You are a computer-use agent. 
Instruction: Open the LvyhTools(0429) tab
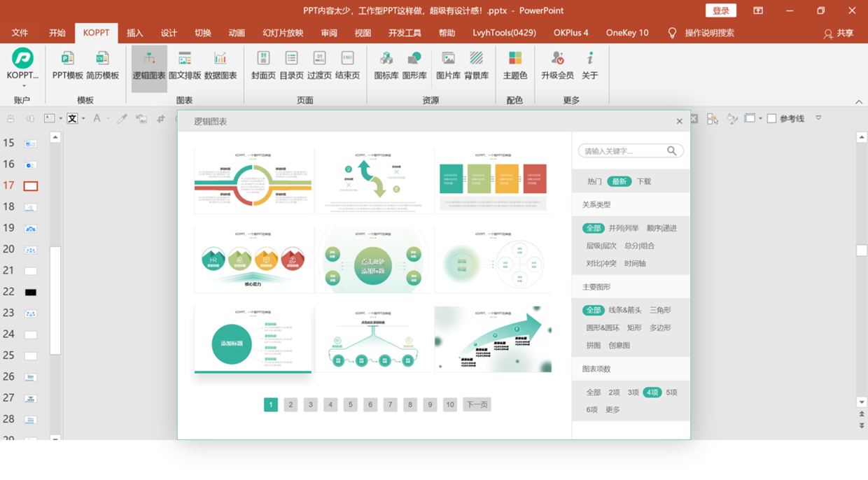click(x=504, y=33)
